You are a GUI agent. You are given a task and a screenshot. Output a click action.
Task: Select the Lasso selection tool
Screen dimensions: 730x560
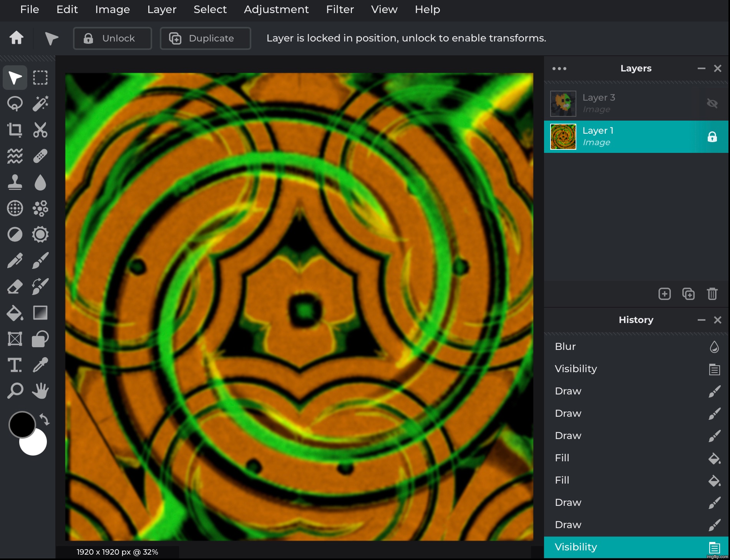click(15, 104)
